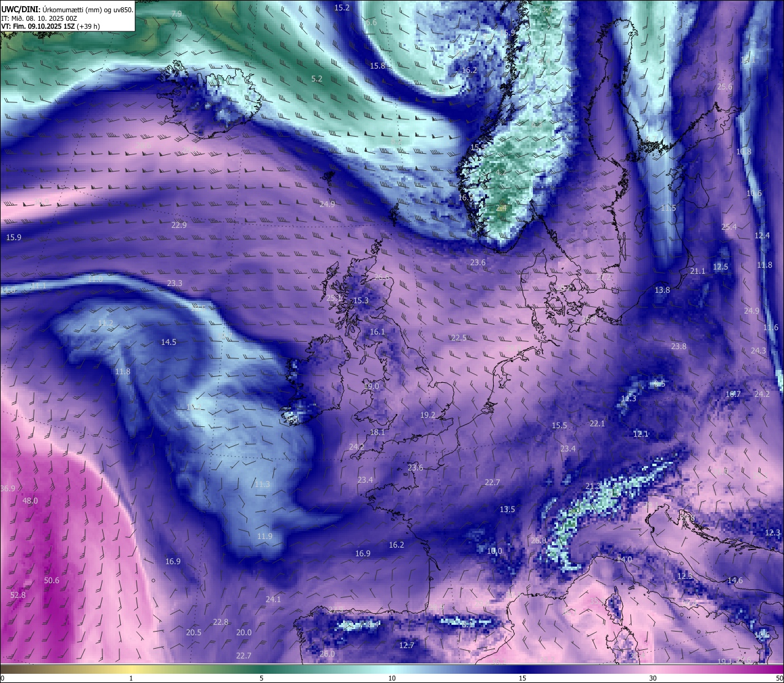Click the color scale tick labeled 30

(x=653, y=678)
